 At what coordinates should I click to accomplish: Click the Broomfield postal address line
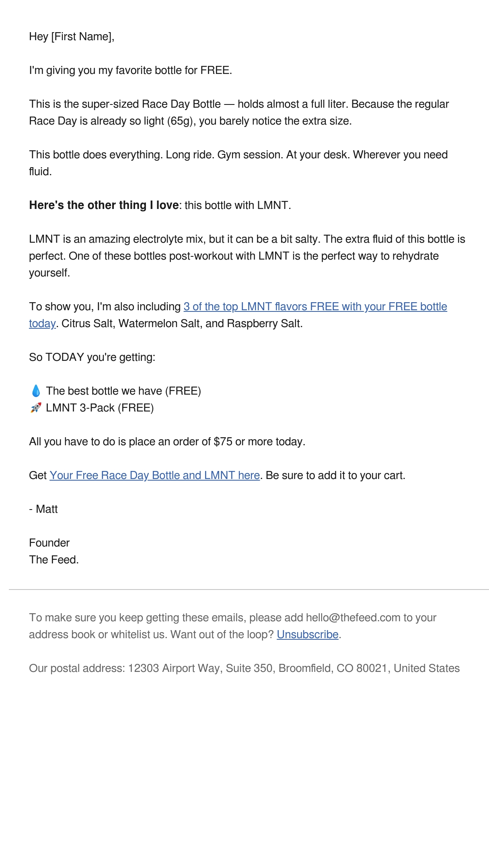244,668
